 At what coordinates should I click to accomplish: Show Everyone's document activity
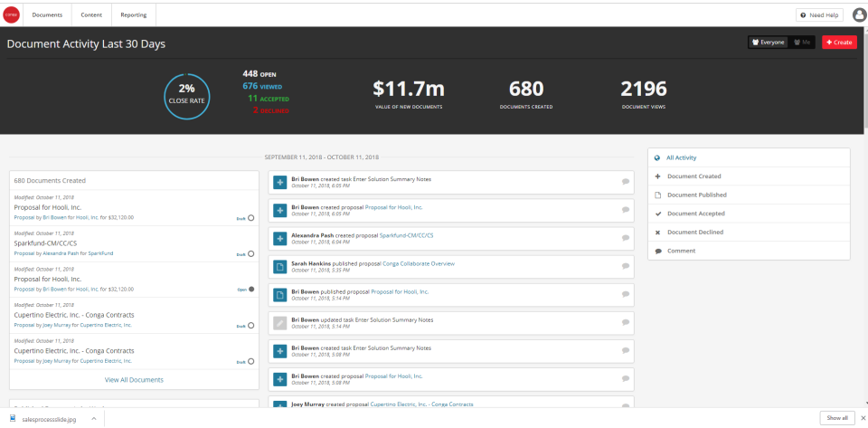[769, 43]
